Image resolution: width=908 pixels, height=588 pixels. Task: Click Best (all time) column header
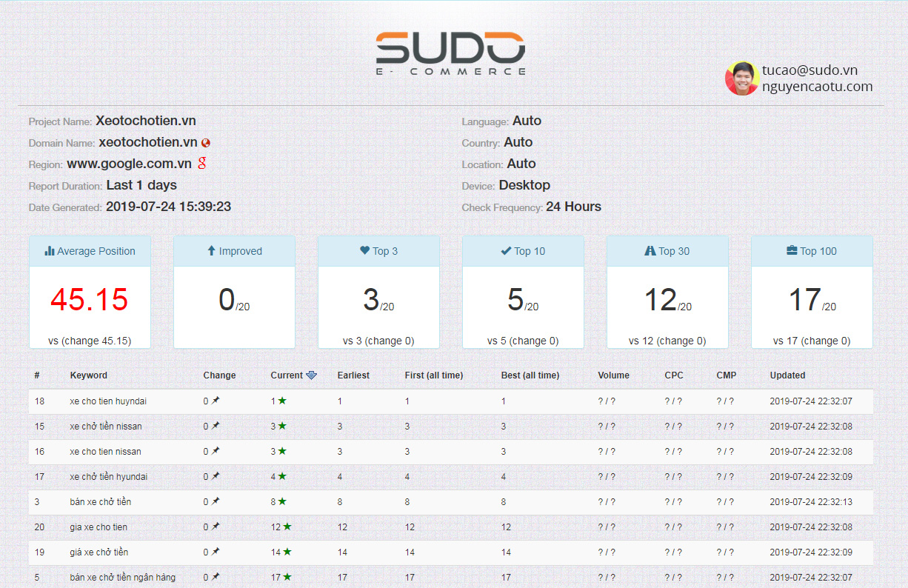point(530,375)
